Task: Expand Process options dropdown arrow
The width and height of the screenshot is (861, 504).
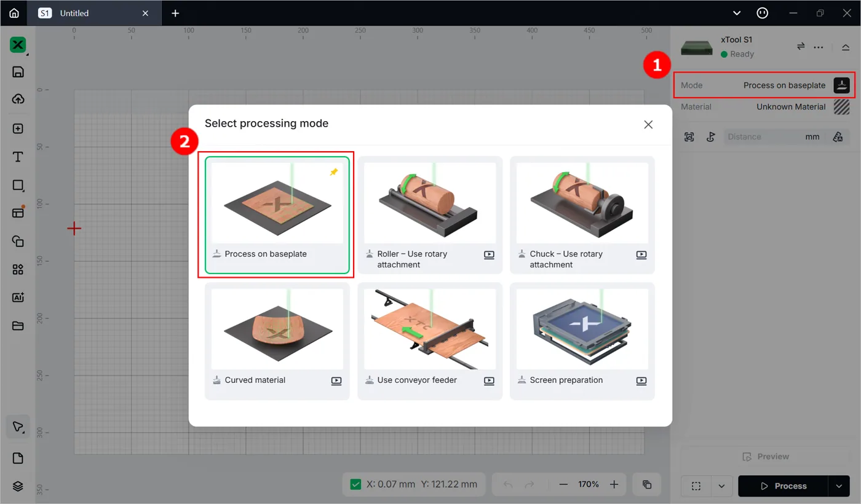Action: pos(839,486)
